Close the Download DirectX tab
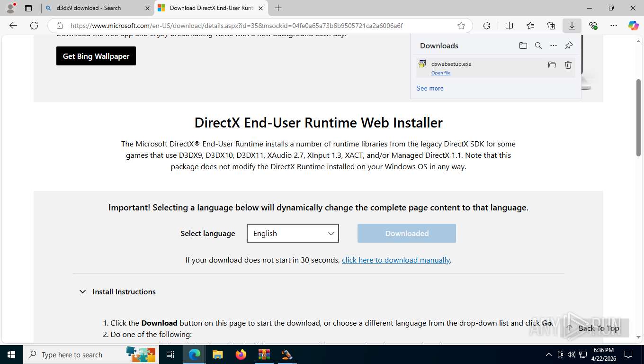The image size is (644, 364). point(260,8)
